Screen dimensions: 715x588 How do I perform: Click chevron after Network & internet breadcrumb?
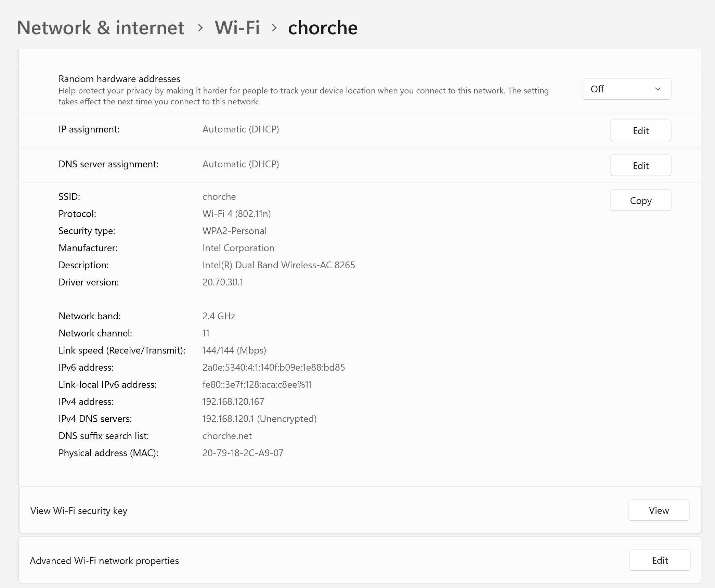[x=199, y=28]
